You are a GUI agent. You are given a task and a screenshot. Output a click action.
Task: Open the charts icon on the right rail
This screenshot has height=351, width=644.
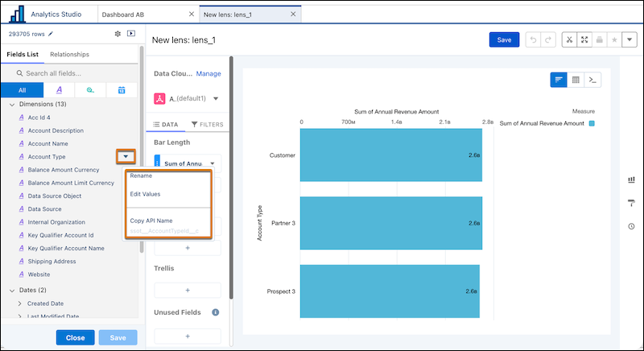tap(631, 180)
